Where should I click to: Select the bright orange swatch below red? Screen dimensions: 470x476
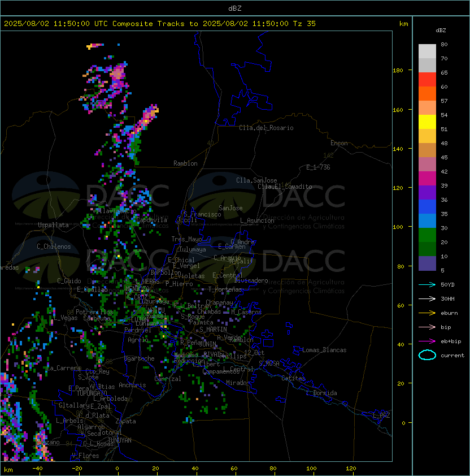click(427, 94)
